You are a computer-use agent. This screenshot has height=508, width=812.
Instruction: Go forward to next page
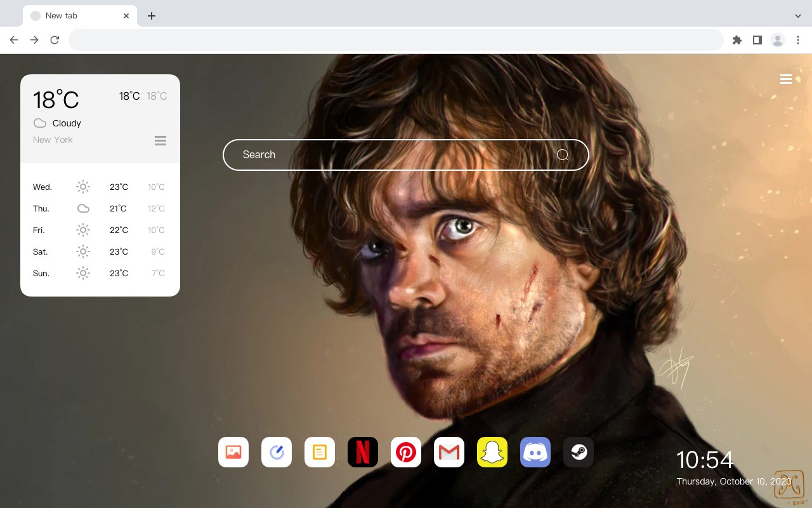coord(34,40)
